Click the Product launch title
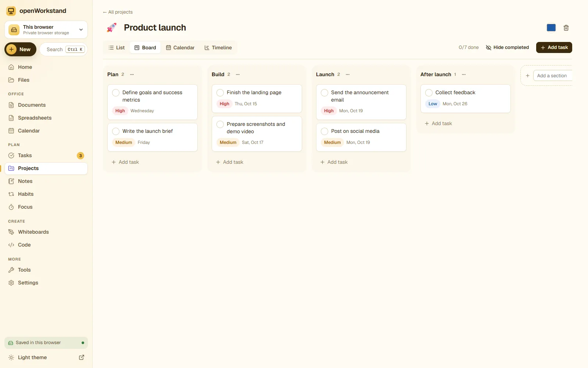 (155, 28)
